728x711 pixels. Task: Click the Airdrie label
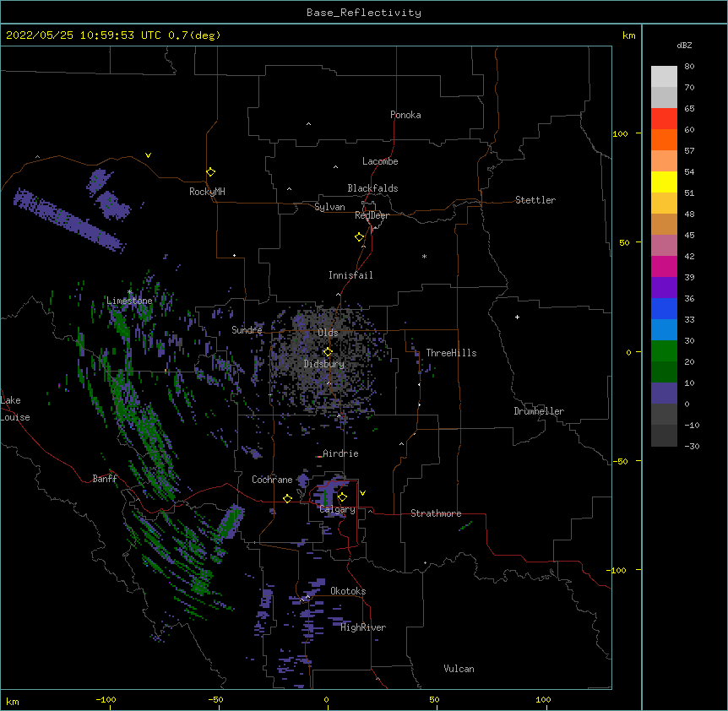point(340,453)
